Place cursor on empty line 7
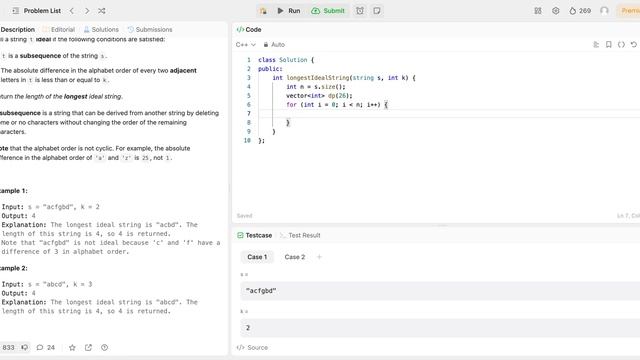 click(x=448, y=113)
